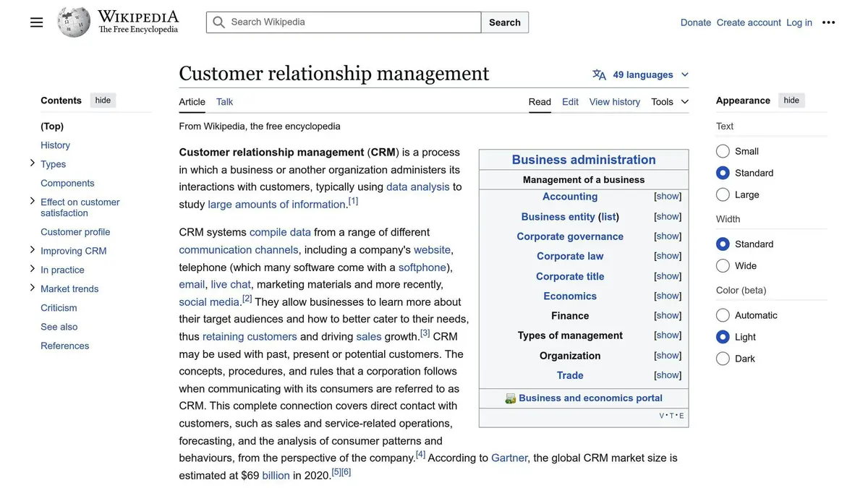Open the softphone article link

tap(422, 267)
